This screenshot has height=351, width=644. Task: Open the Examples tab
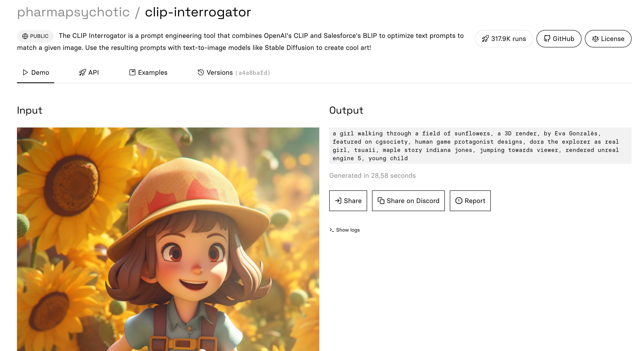click(152, 73)
